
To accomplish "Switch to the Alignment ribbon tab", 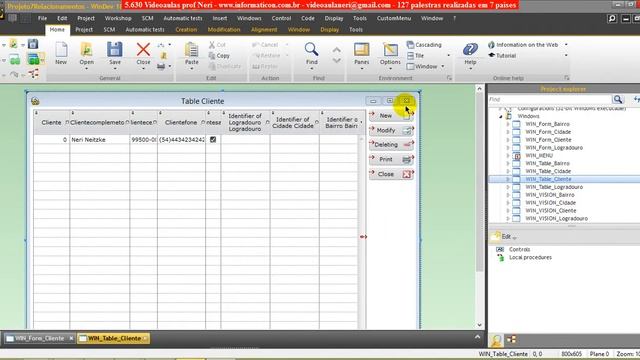I will [264, 30].
